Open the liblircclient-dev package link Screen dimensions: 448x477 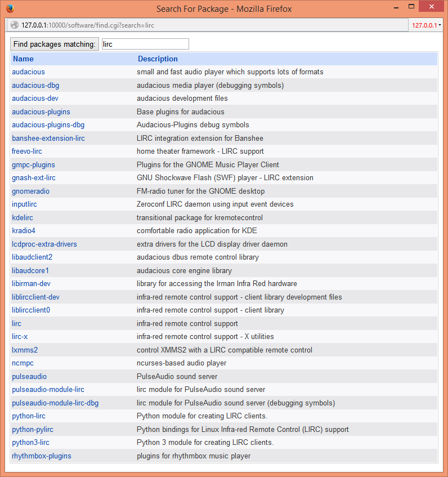click(x=35, y=297)
